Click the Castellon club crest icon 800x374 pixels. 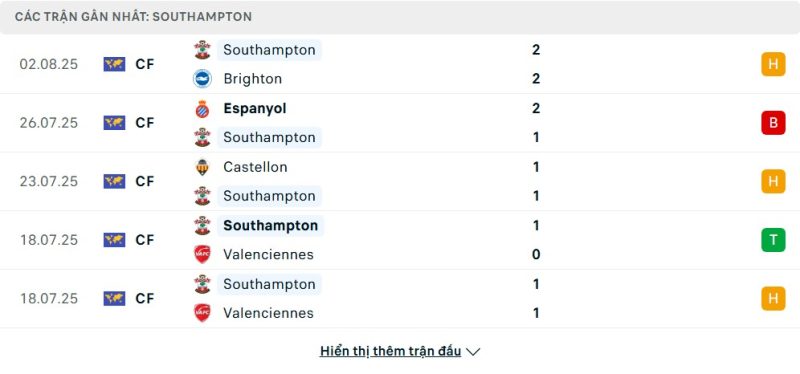tap(203, 167)
